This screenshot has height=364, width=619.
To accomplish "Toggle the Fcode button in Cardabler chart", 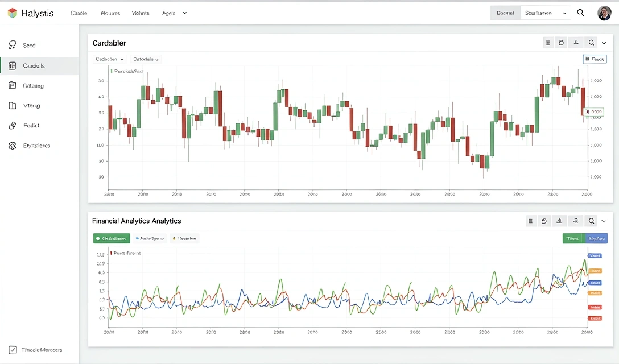I will point(595,59).
